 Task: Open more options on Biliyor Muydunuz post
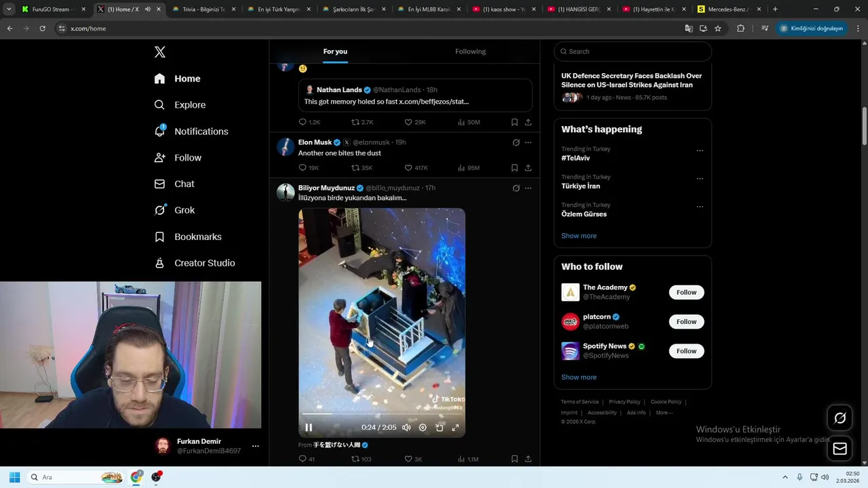click(x=528, y=188)
